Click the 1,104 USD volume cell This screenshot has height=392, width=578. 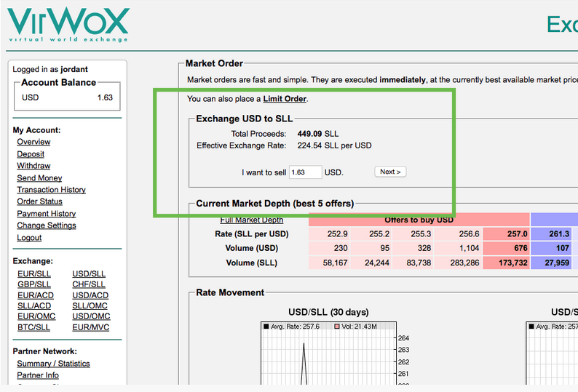[x=458, y=248]
